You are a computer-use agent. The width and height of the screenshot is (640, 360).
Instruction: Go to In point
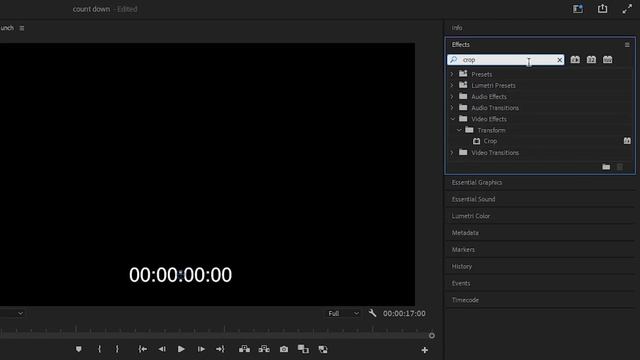[x=142, y=349]
